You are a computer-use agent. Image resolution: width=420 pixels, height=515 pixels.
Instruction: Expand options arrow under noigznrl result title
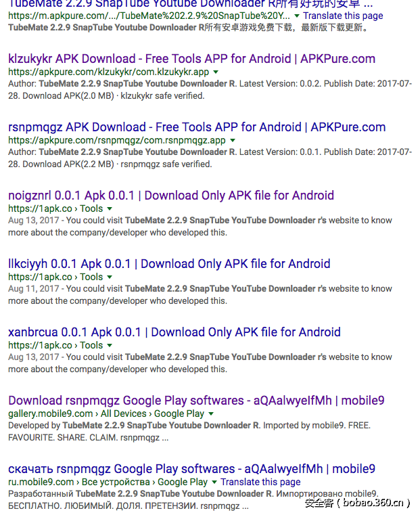110,208
